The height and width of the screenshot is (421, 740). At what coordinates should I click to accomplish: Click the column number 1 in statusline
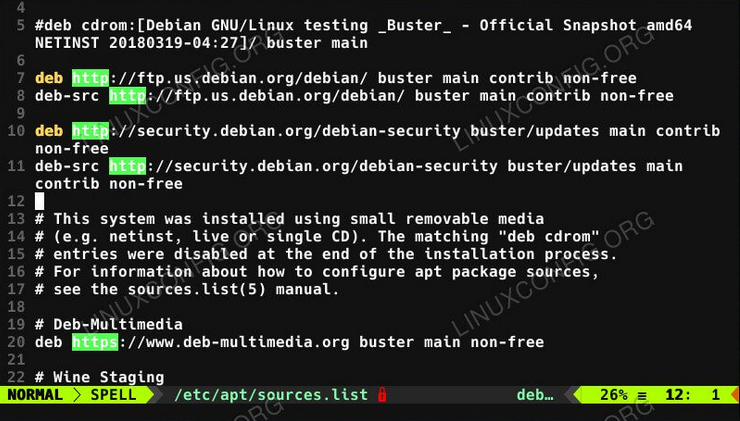coord(716,395)
